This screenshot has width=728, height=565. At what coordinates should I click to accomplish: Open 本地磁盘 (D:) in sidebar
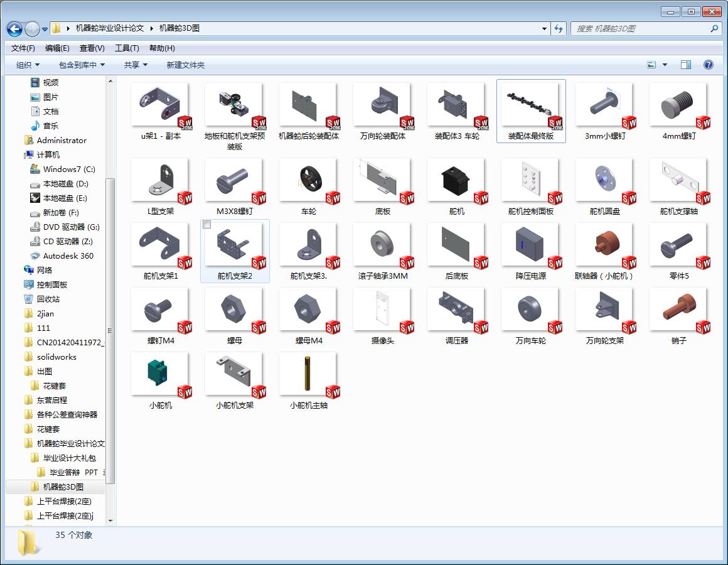59,184
